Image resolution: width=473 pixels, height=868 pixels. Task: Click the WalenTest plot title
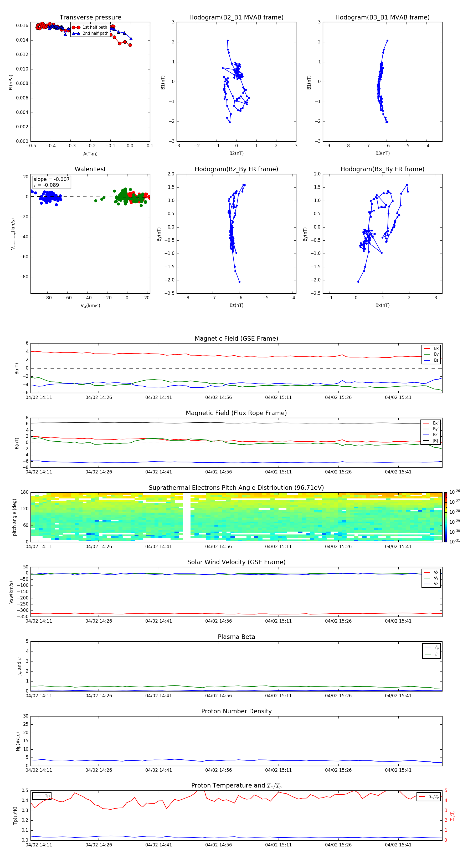click(90, 169)
